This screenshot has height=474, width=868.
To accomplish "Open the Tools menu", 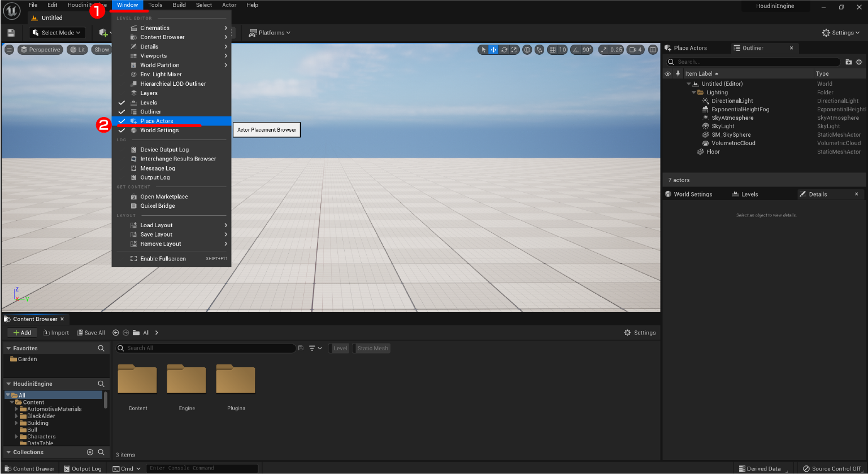I will pos(155,5).
